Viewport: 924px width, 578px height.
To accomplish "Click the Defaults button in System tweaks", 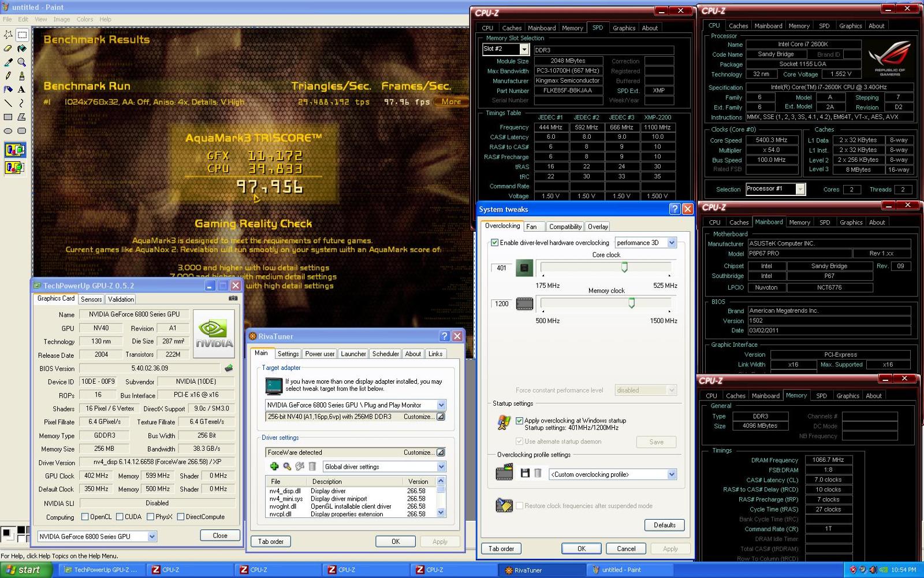I will click(665, 525).
